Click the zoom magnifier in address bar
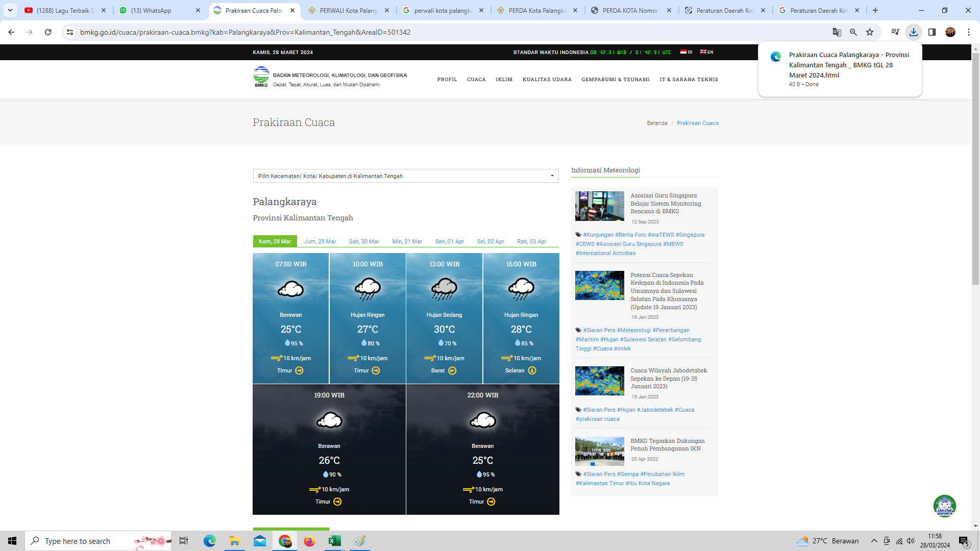Screen dimensions: 980x551 tap(853, 32)
